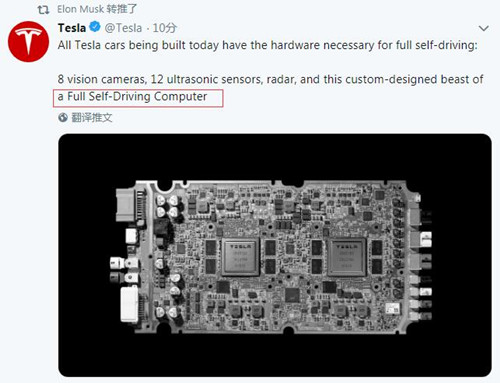This screenshot has height=383, width=500.
Task: Click the large white connector at board's lower left
Action: click(x=129, y=304)
